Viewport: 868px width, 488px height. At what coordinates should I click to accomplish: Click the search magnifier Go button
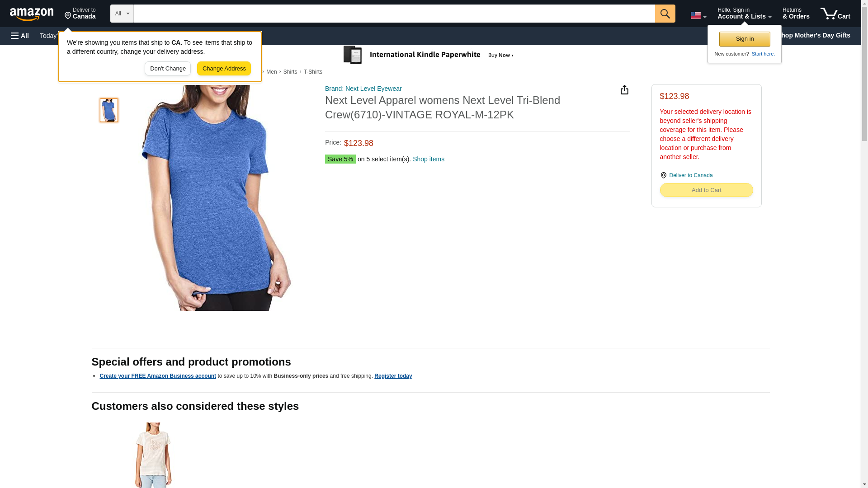tap(665, 14)
